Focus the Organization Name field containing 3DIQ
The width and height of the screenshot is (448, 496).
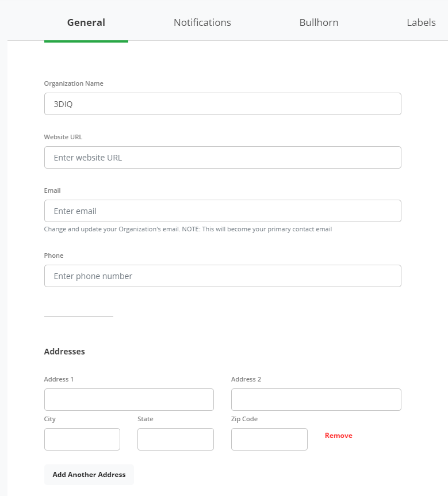(223, 104)
